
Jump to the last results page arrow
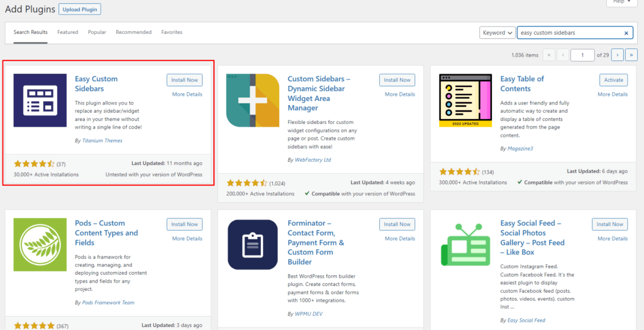631,55
